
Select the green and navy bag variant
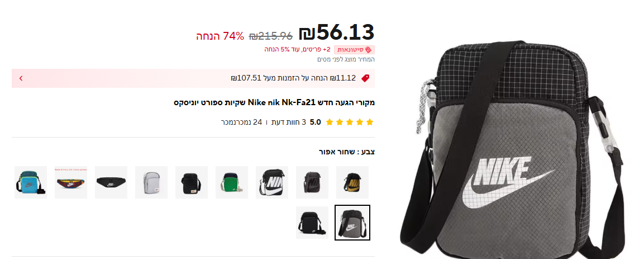[x=232, y=182]
